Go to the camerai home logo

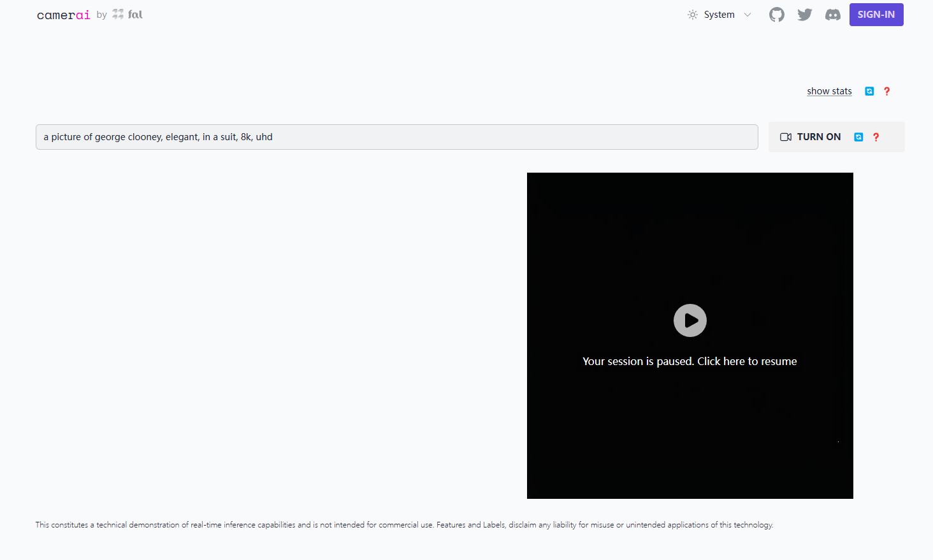click(x=63, y=15)
